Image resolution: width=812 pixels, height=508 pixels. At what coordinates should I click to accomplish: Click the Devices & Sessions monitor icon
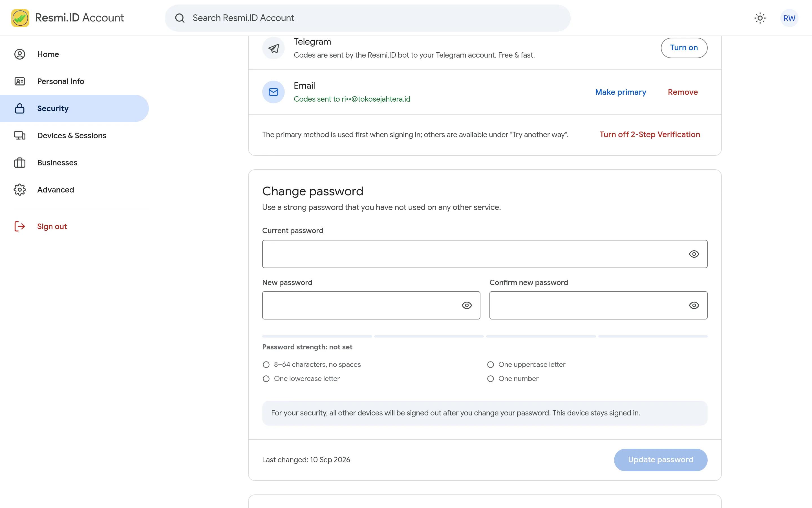pos(20,135)
